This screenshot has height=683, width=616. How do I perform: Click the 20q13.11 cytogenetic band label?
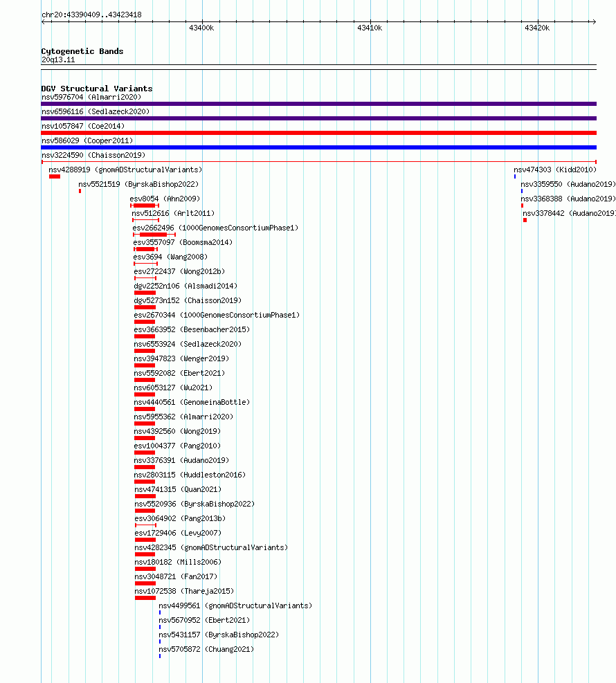coord(58,60)
